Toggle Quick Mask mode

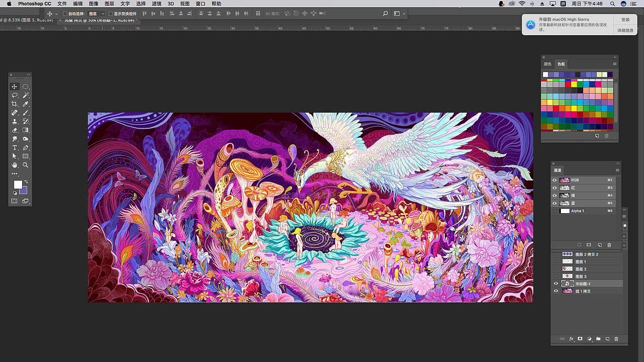point(15,201)
